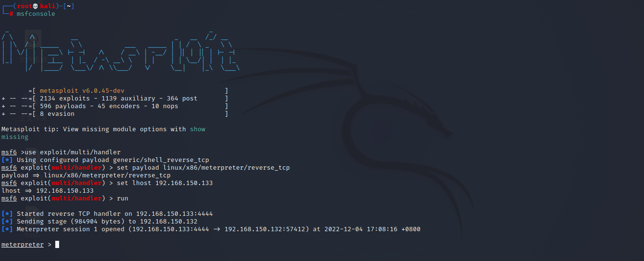644x261 pixels.
Task: Click the cyan 'show' word in the tip
Action: pyautogui.click(x=198, y=129)
